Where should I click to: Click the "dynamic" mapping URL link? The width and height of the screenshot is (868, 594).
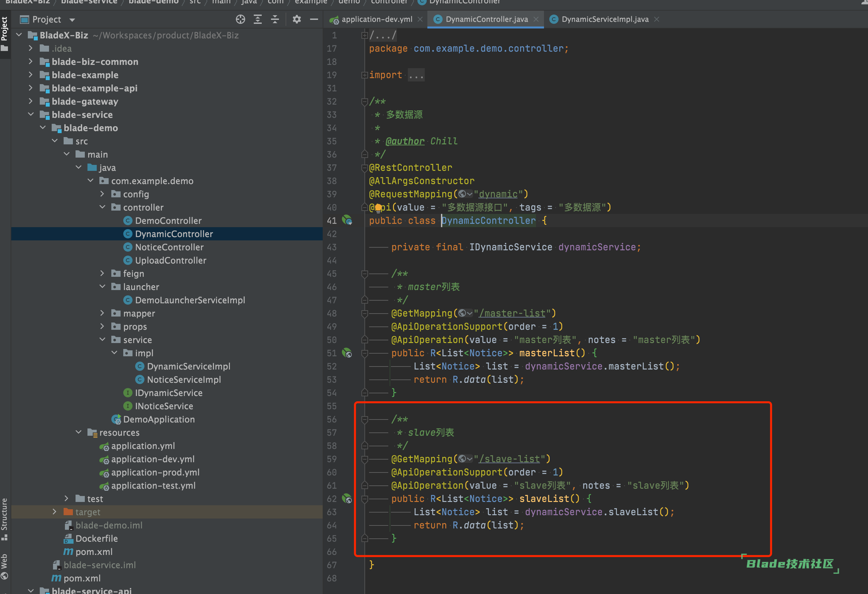click(498, 194)
